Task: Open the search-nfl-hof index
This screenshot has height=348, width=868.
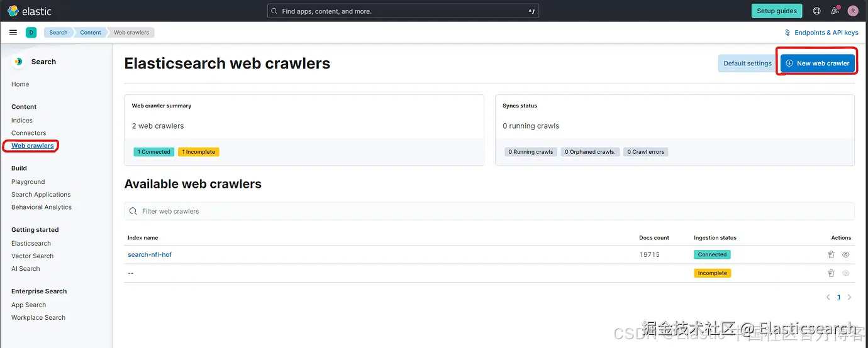Action: 150,254
